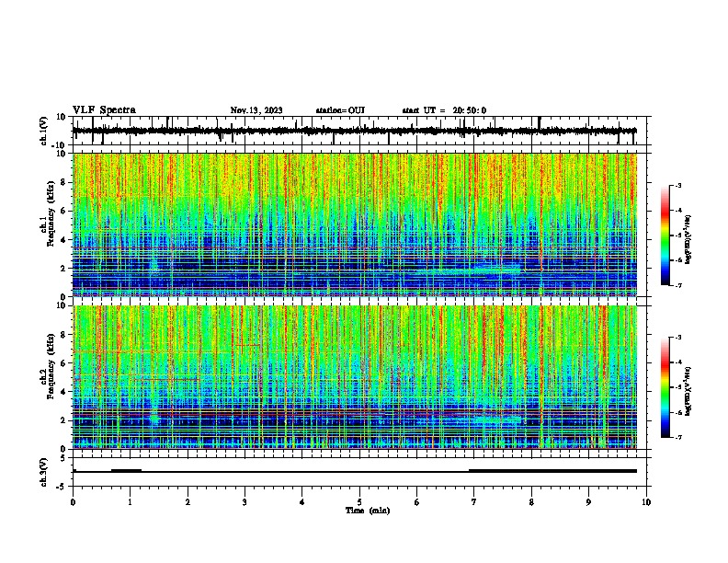Click the time axis tick label "9"
The width and height of the screenshot is (728, 563).
tap(588, 502)
